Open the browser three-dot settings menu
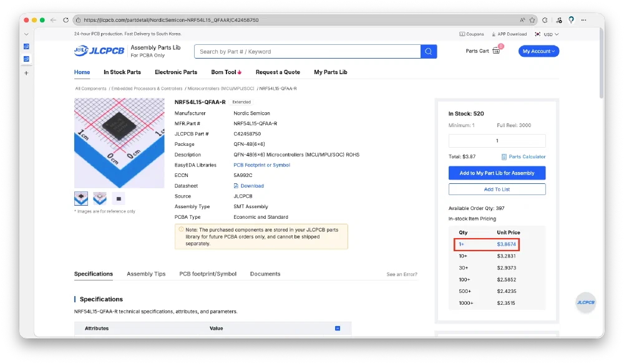 click(584, 20)
